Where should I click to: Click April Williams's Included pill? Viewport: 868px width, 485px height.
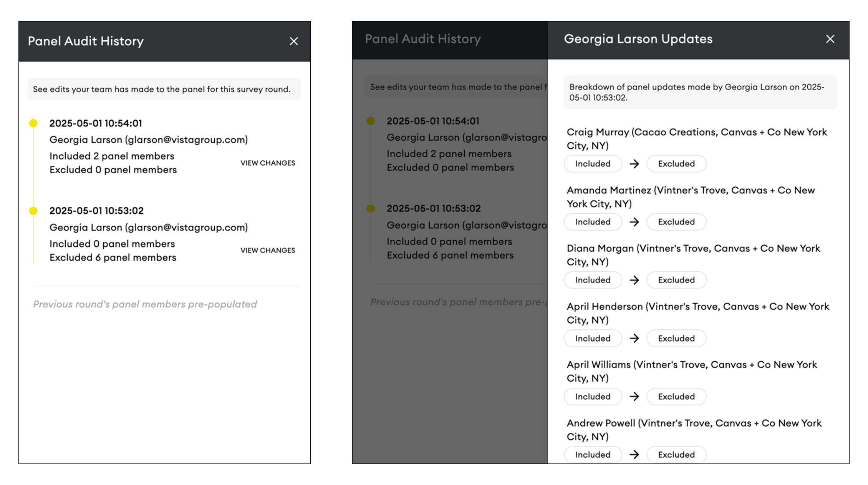(593, 396)
